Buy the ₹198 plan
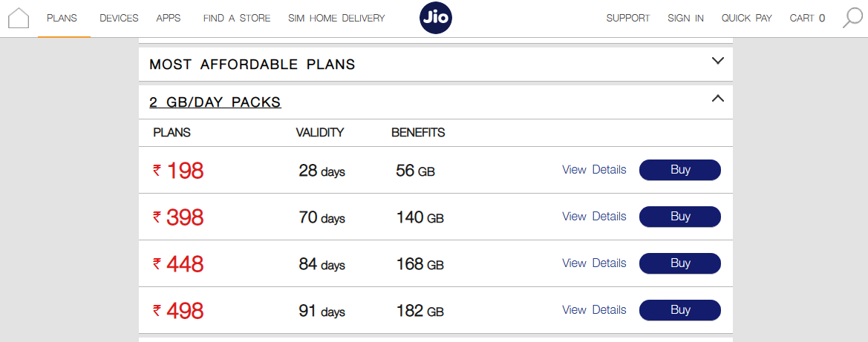 pyautogui.click(x=679, y=170)
